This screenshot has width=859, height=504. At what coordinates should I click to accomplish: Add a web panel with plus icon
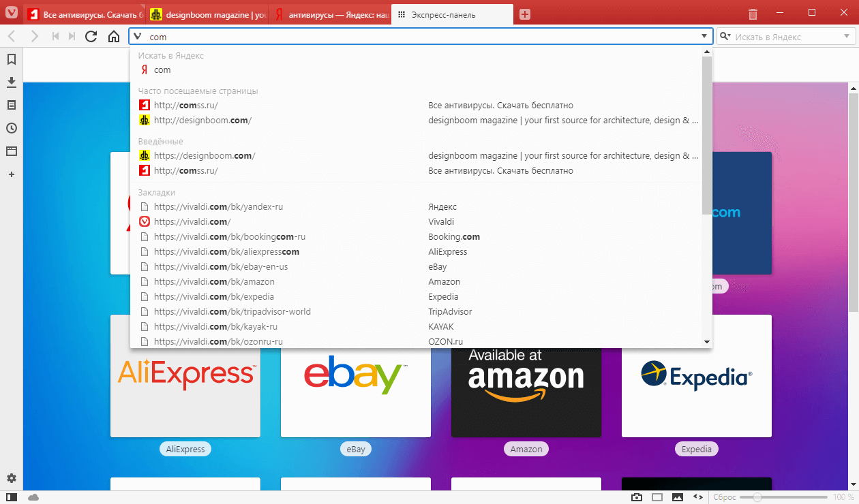click(11, 174)
